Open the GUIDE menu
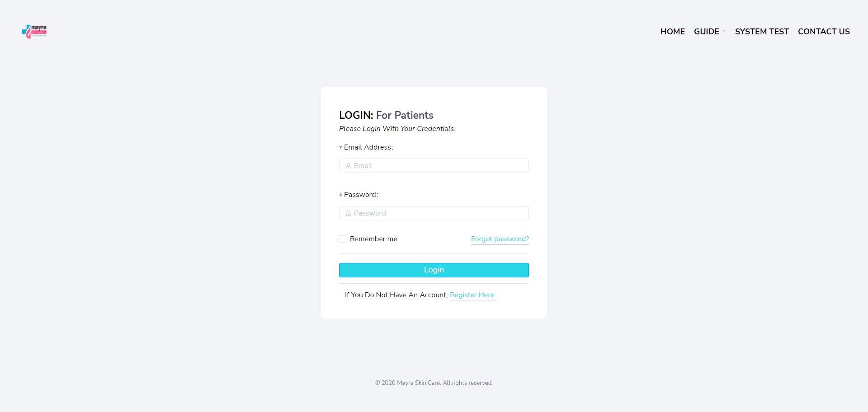 (706, 32)
